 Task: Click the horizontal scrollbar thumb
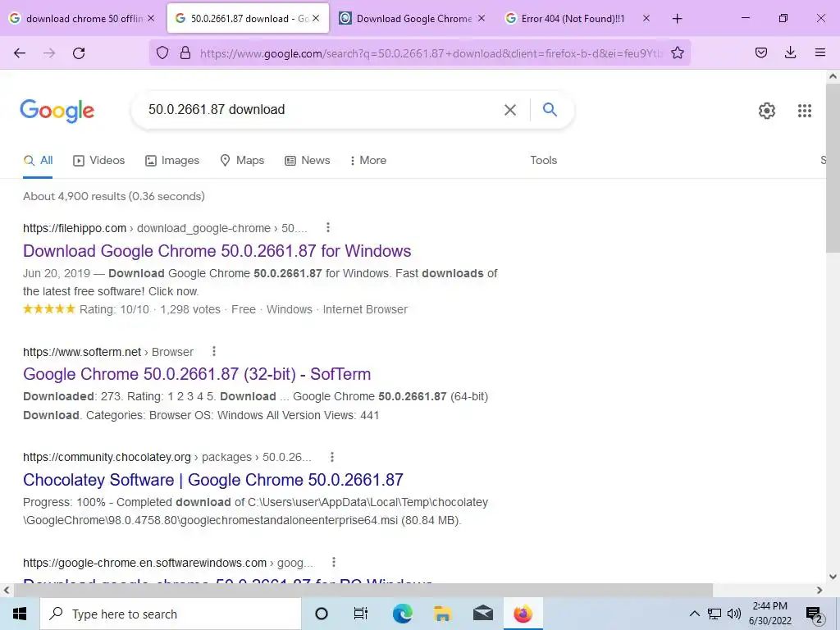363,590
